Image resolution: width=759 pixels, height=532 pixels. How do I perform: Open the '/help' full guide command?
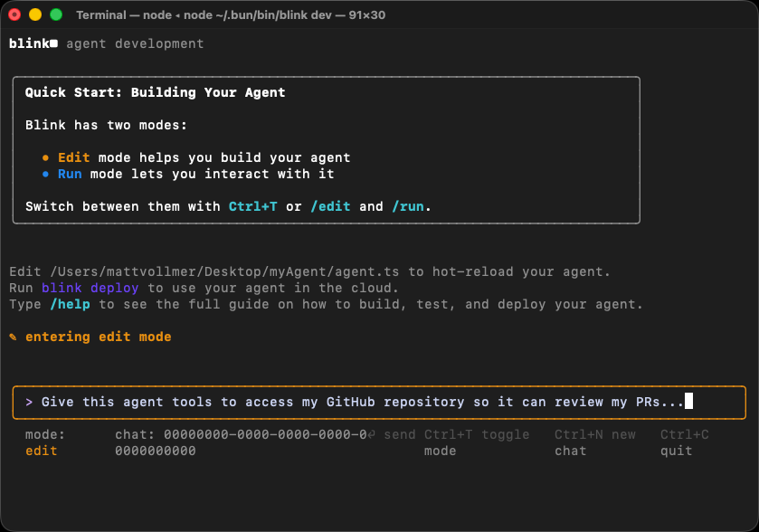pyautogui.click(x=70, y=304)
